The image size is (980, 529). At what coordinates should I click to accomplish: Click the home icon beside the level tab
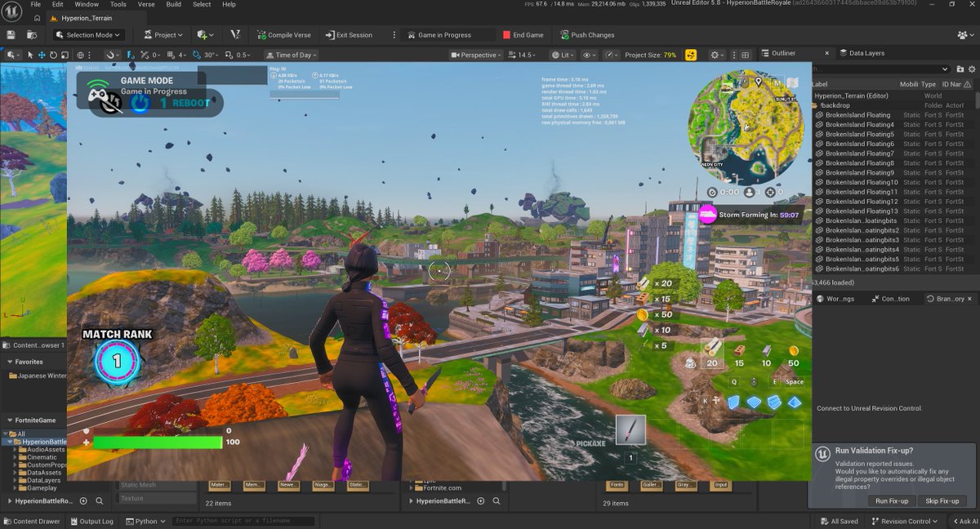[37, 17]
